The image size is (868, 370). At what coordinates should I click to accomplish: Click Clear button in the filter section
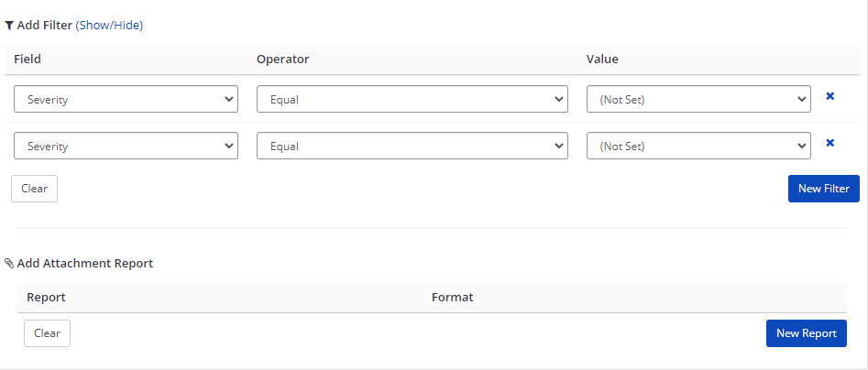point(34,189)
